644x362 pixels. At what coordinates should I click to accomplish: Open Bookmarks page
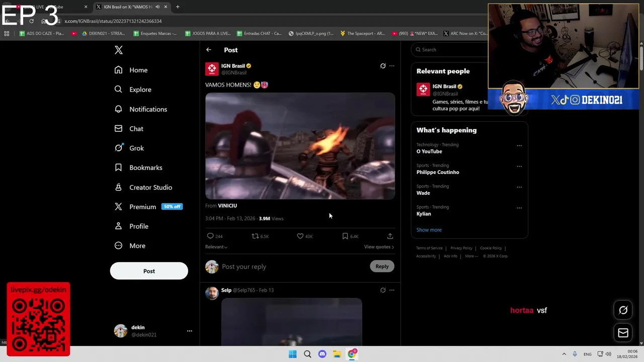(138, 167)
